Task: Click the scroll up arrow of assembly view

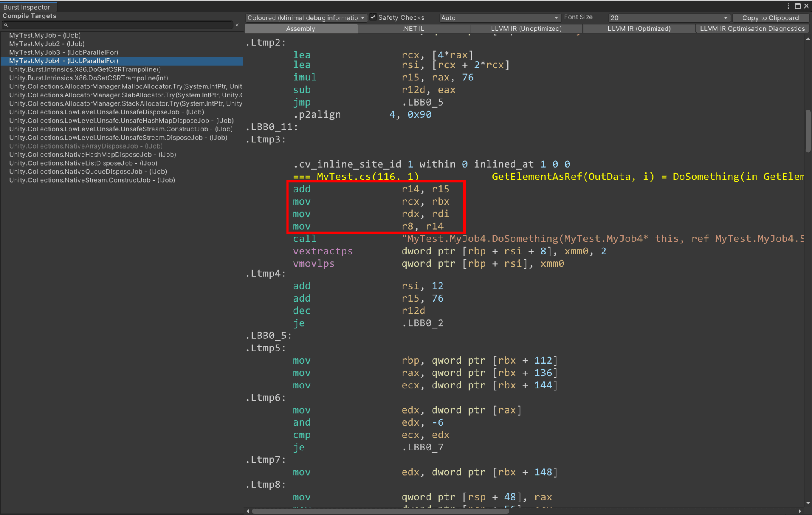Action: [x=808, y=39]
